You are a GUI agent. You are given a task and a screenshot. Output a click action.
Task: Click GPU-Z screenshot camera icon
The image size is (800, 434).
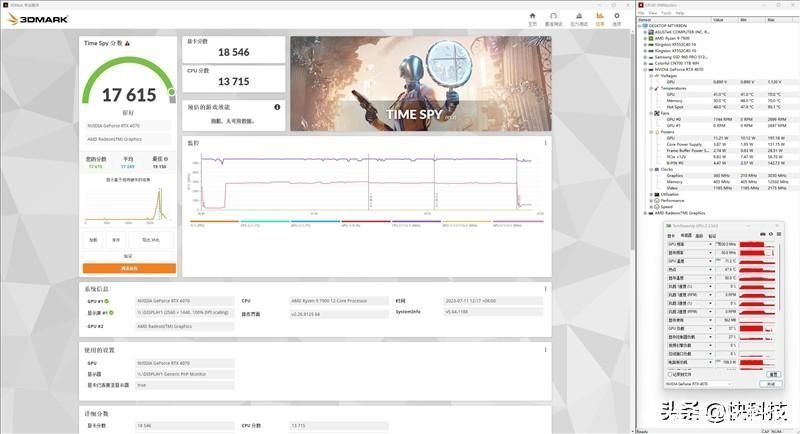point(763,234)
